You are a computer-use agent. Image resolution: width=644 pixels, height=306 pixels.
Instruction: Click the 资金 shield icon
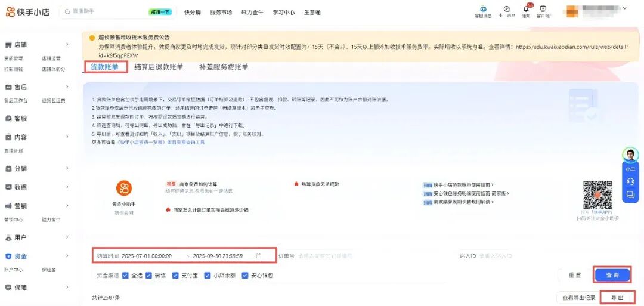point(8,256)
